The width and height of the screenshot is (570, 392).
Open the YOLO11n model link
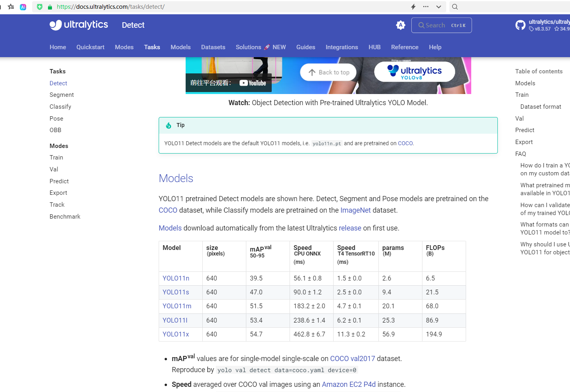pyautogui.click(x=176, y=279)
